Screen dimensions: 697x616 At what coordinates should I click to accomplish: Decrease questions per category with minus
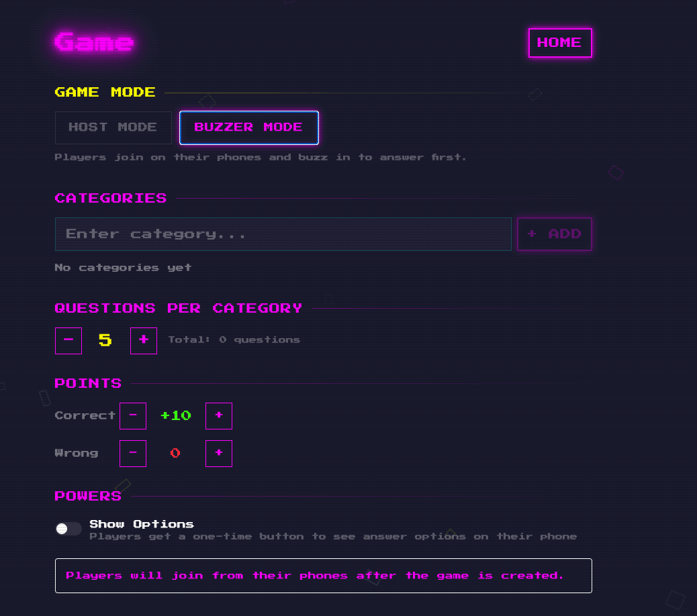[x=68, y=341]
